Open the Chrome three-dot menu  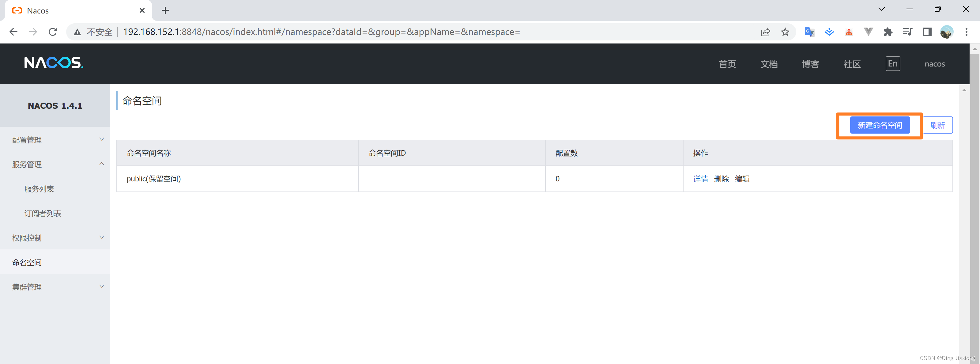(966, 32)
